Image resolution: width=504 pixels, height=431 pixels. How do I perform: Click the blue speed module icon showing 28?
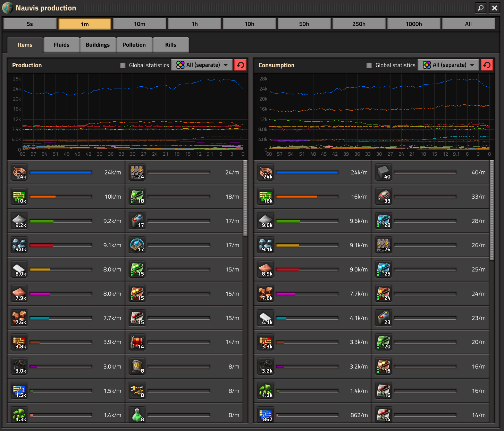pyautogui.click(x=384, y=221)
